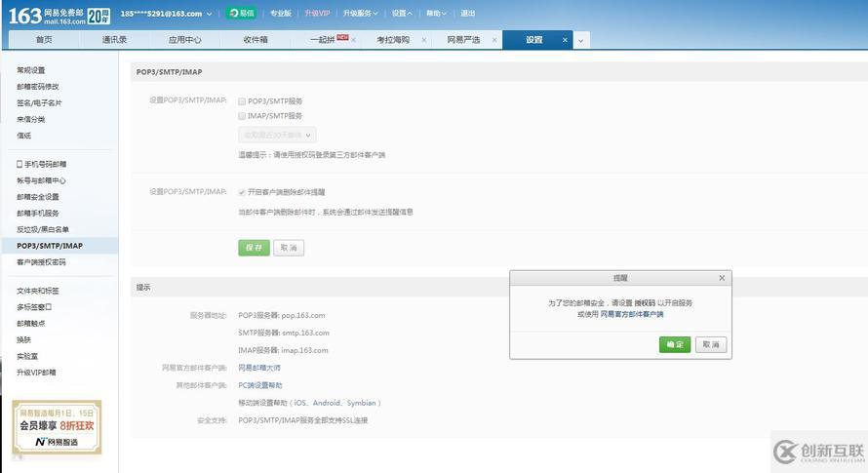Click the 升级VIP link

pyautogui.click(x=317, y=14)
